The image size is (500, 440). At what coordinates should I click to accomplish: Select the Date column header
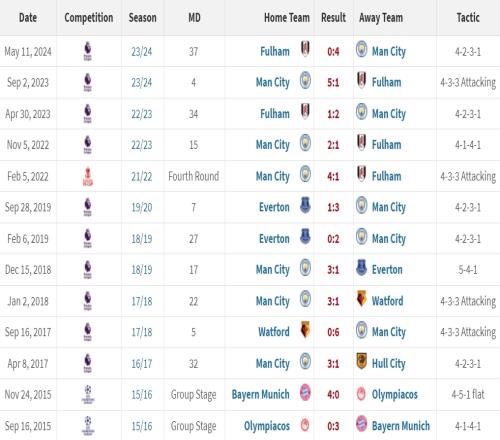pyautogui.click(x=28, y=18)
